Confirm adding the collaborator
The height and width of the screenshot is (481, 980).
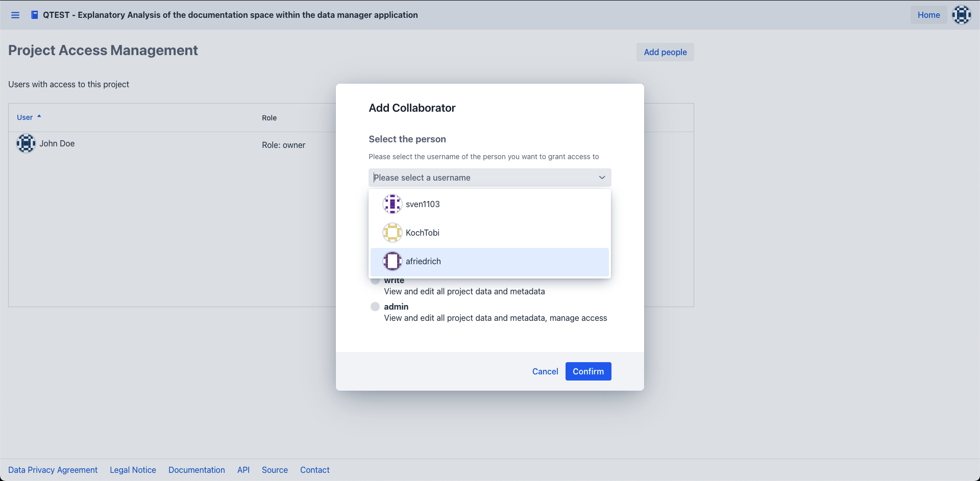588,371
